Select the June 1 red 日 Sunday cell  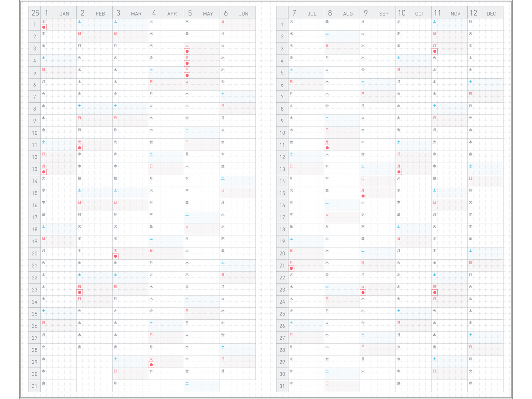click(237, 24)
